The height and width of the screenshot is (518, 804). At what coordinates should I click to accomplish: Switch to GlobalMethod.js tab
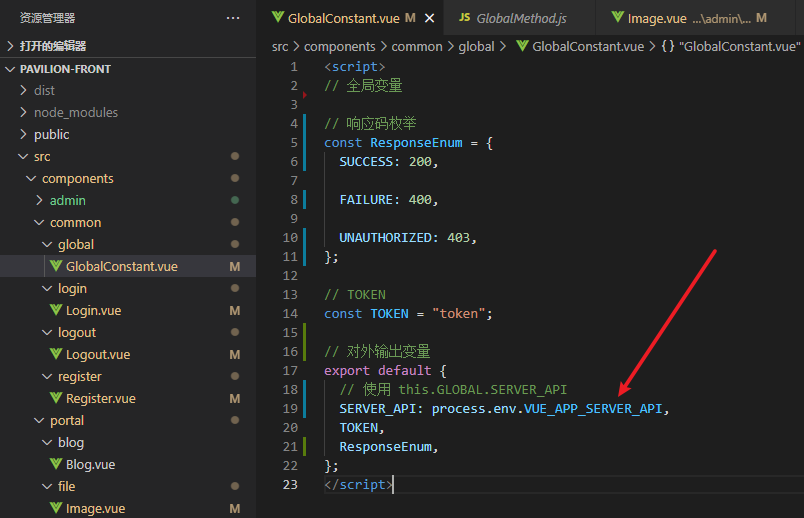(x=521, y=18)
